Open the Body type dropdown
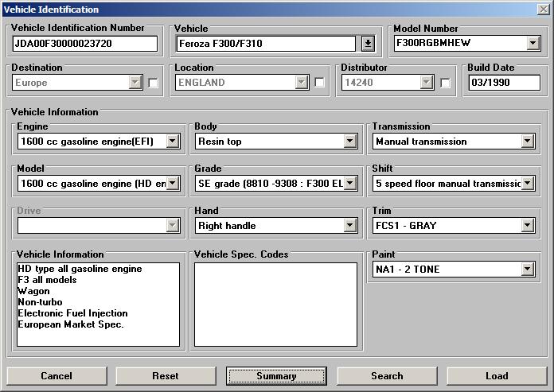 [350, 142]
